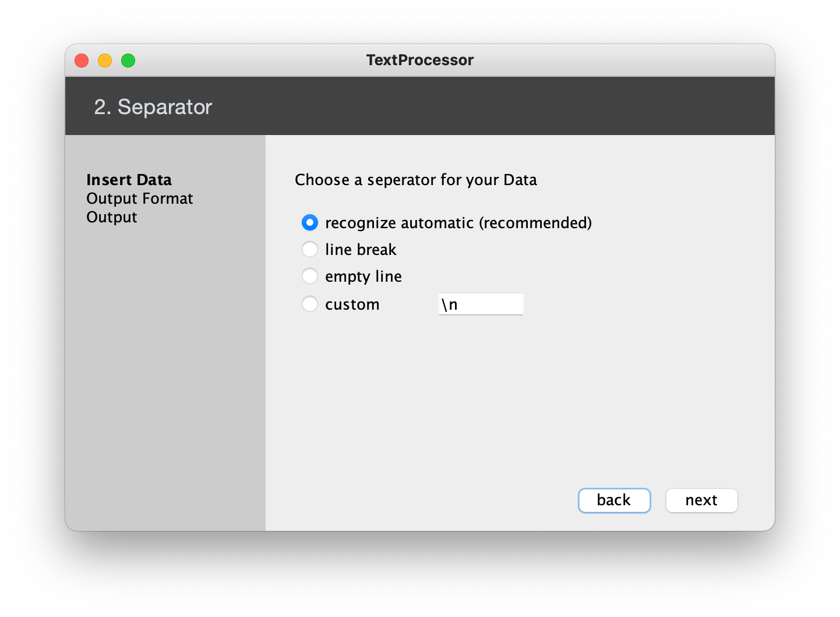Click into the custom separator text field
The image size is (840, 617).
(481, 304)
